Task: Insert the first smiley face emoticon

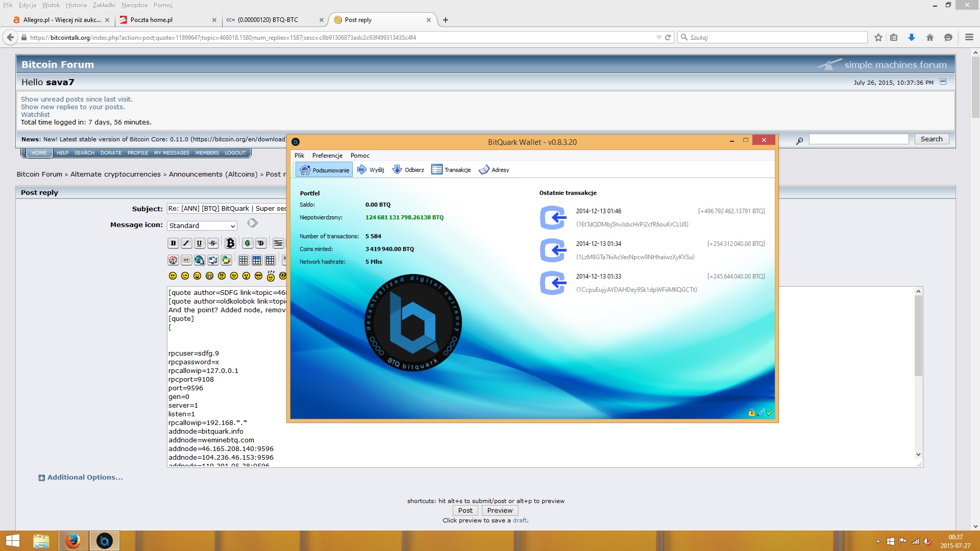Action: coord(173,276)
